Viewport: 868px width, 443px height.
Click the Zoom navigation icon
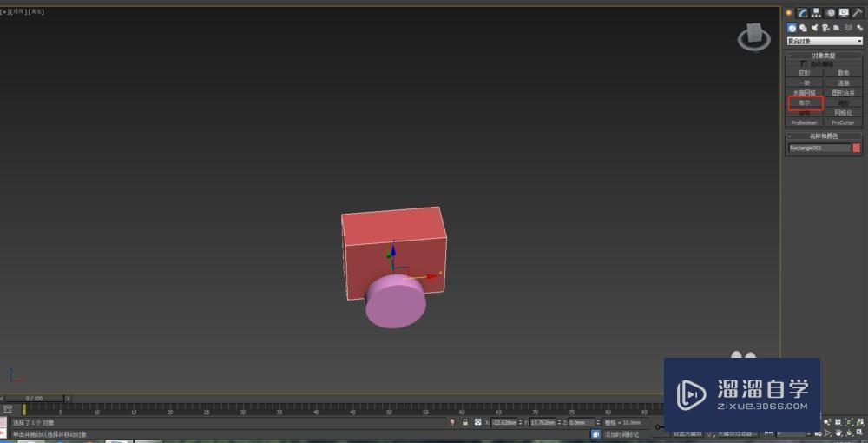click(x=826, y=422)
